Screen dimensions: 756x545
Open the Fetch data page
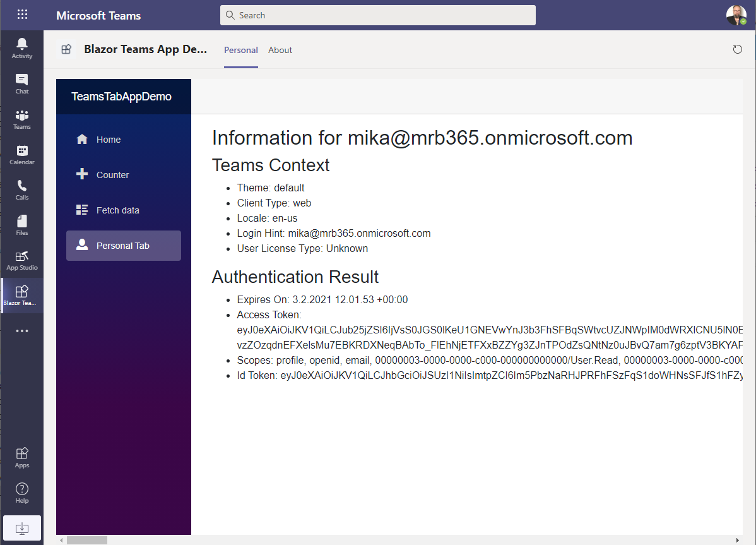pos(124,210)
